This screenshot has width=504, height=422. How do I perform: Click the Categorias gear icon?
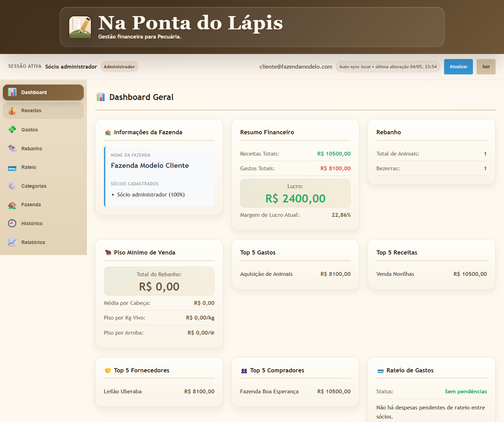pyautogui.click(x=12, y=186)
